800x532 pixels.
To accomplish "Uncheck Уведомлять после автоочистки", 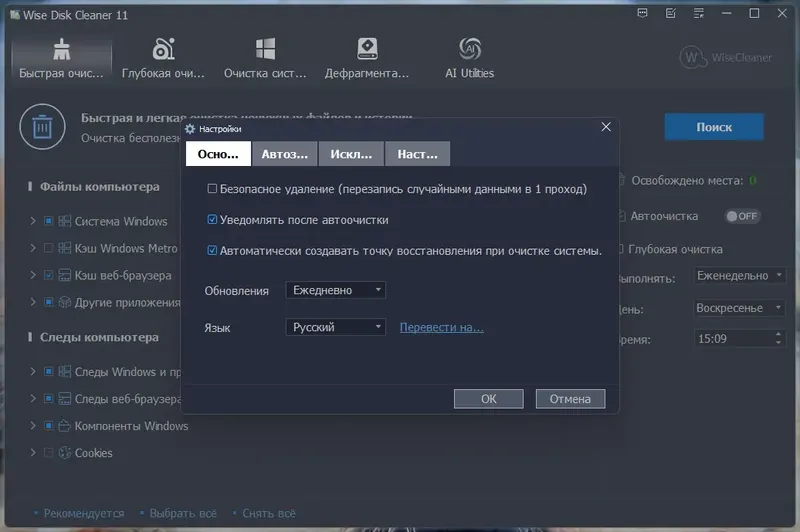I will (x=212, y=219).
